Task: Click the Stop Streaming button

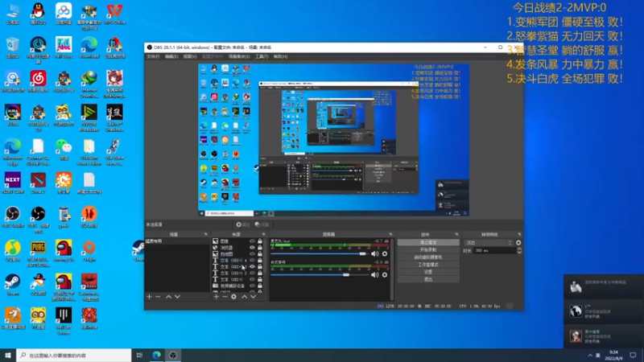Action: 428,243
